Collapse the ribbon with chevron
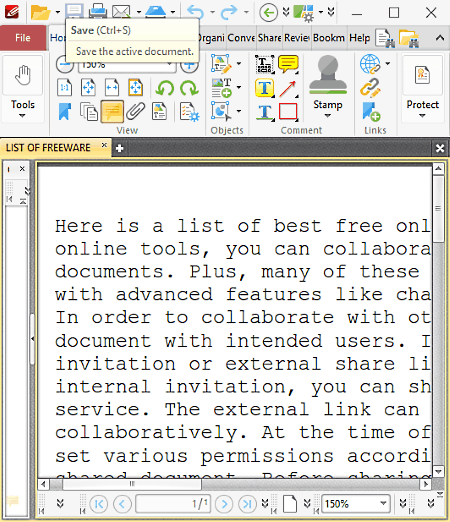The image size is (450, 522). pos(440,38)
